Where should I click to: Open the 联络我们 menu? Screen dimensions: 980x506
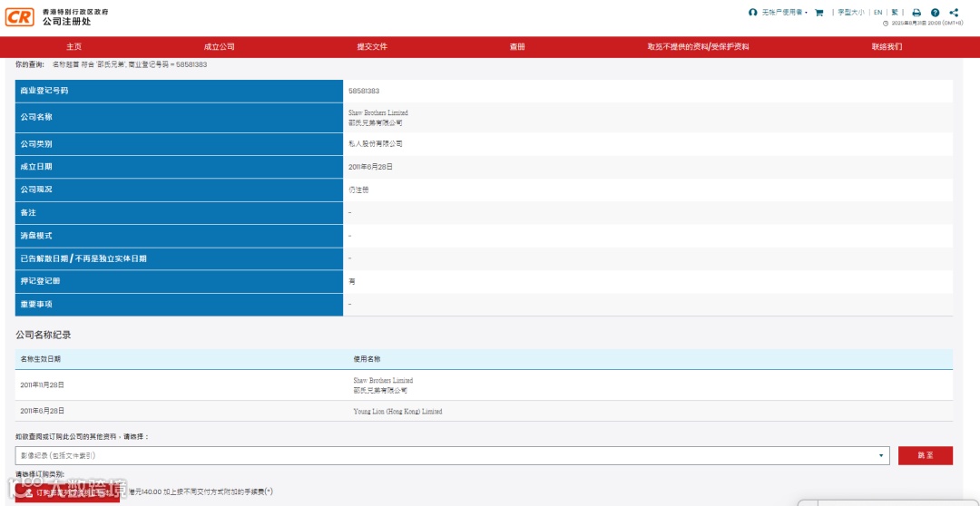coord(887,47)
